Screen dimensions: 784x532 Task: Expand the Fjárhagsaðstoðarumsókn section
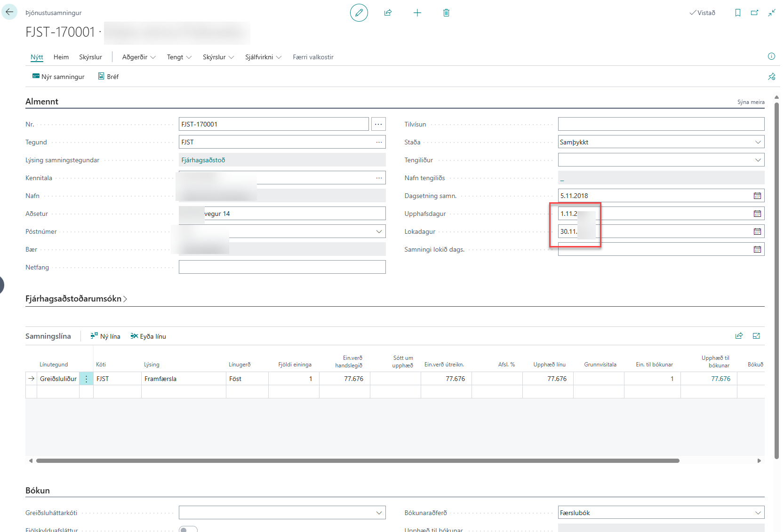pos(76,299)
